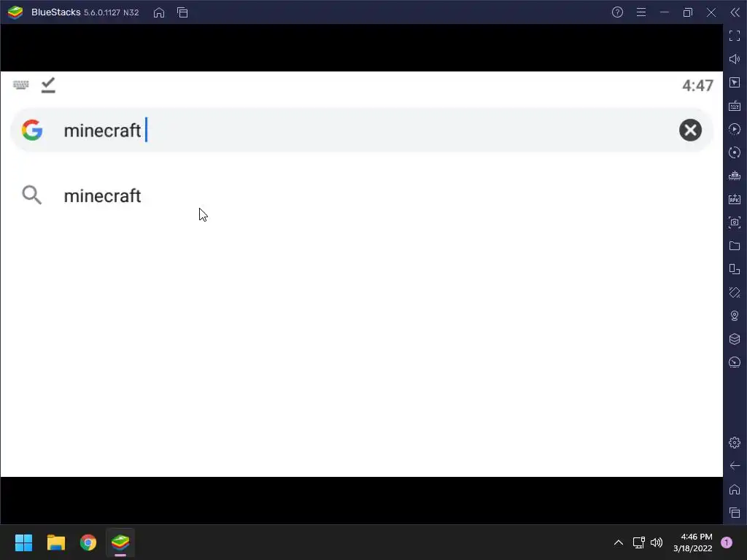
Task: Open the macro recorder icon in sidebar
Action: pyautogui.click(x=735, y=176)
